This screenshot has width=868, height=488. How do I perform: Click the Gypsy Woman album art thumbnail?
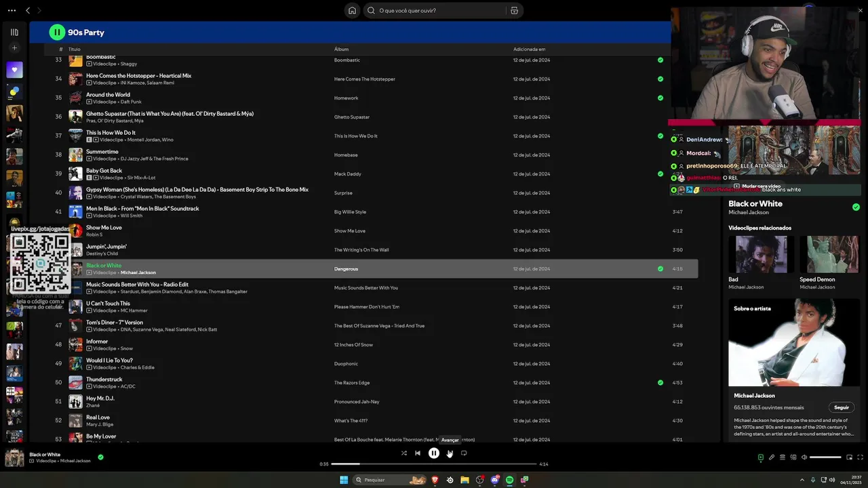(x=75, y=192)
